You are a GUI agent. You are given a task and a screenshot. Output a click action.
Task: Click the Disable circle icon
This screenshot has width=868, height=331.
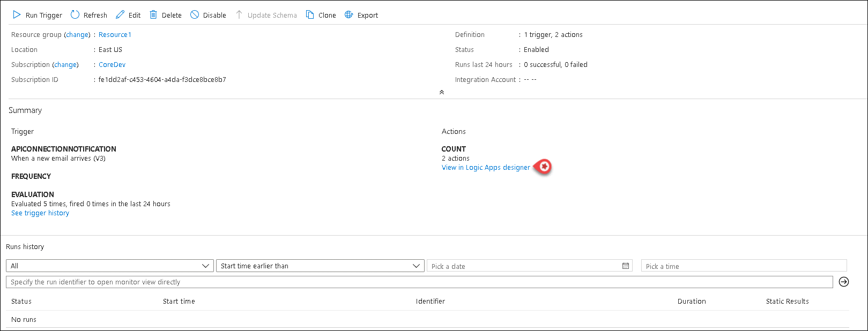pos(195,15)
